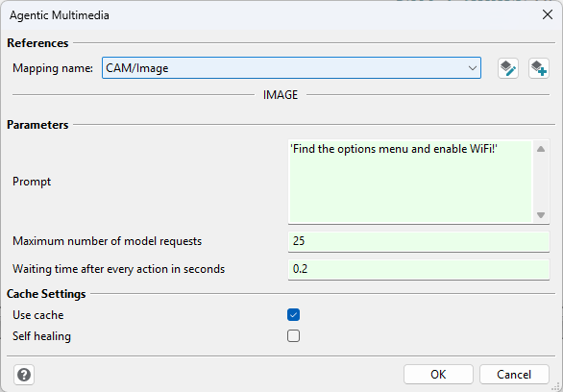This screenshot has height=392, width=563.
Task: Focus the Waiting time after every action field
Action: pyautogui.click(x=419, y=269)
